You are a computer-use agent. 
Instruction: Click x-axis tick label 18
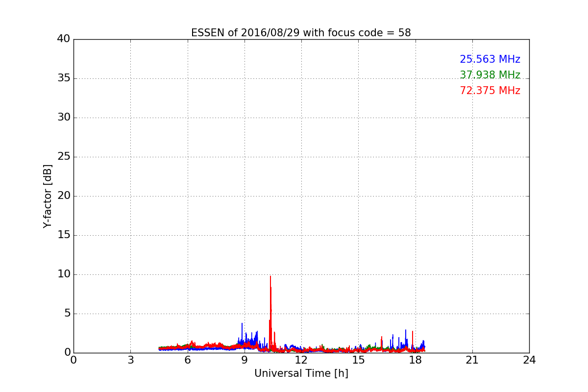coord(415,360)
